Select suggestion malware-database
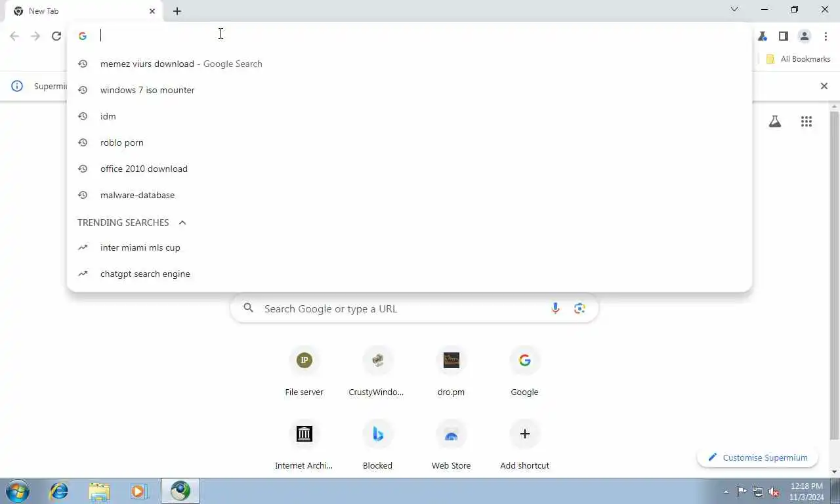Screen dimensions: 840x504 (x=409, y=195)
